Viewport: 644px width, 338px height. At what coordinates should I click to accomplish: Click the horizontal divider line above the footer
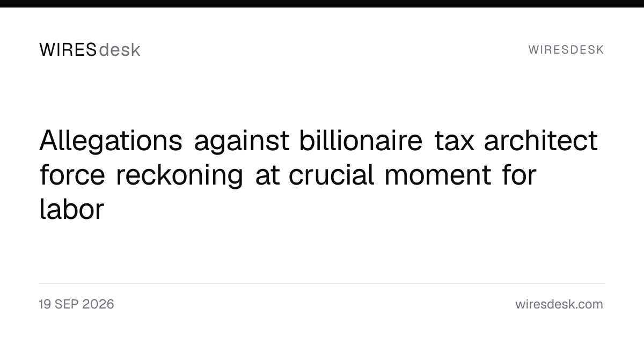click(322, 283)
